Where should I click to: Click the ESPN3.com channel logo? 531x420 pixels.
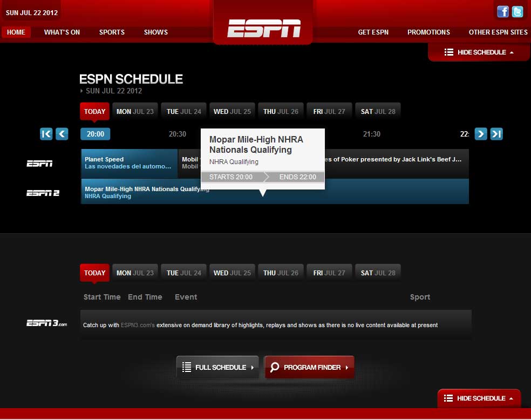(47, 323)
